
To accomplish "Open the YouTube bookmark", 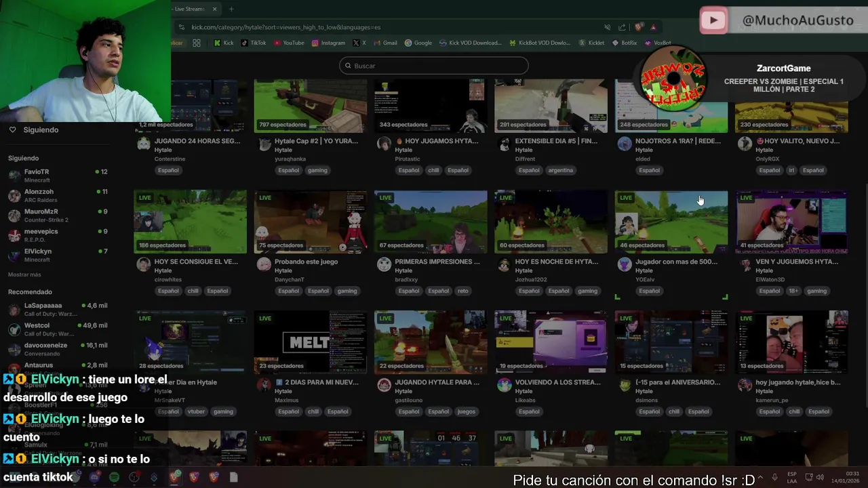I will pos(289,43).
